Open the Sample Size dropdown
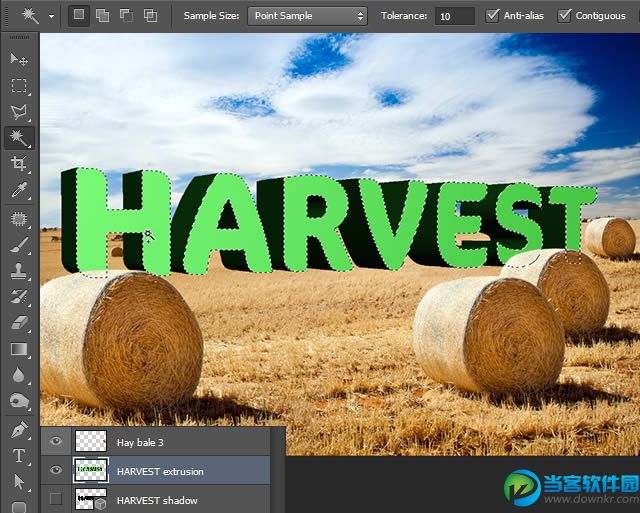Viewport: 640px width, 513px height. click(307, 16)
